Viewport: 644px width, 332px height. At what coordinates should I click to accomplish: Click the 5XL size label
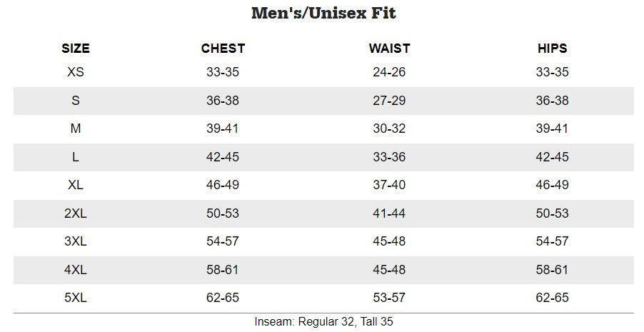tap(76, 298)
